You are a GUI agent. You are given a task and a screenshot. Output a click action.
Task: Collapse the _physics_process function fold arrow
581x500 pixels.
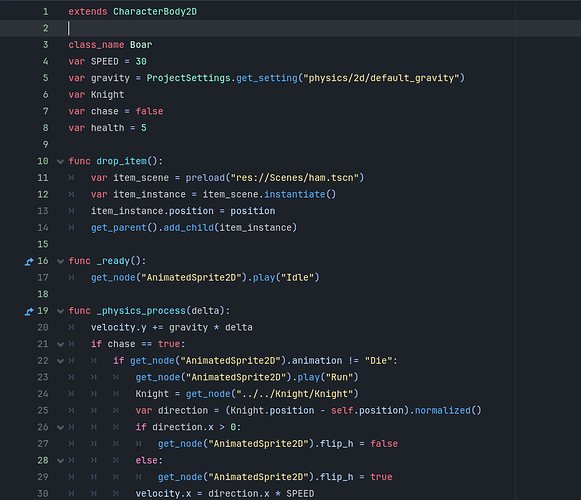tap(60, 311)
